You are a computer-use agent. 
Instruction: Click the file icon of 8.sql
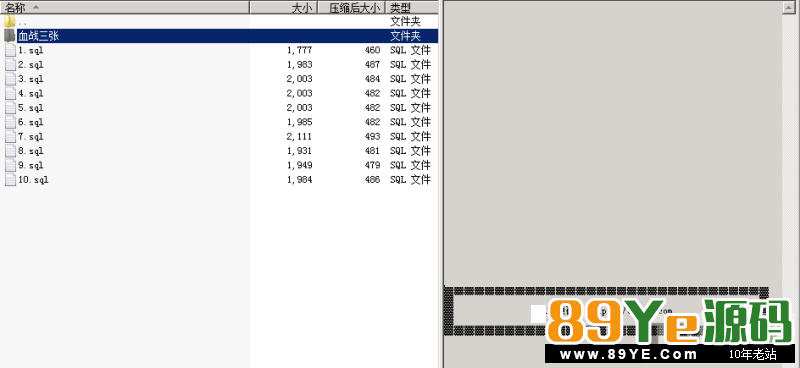pyautogui.click(x=10, y=151)
